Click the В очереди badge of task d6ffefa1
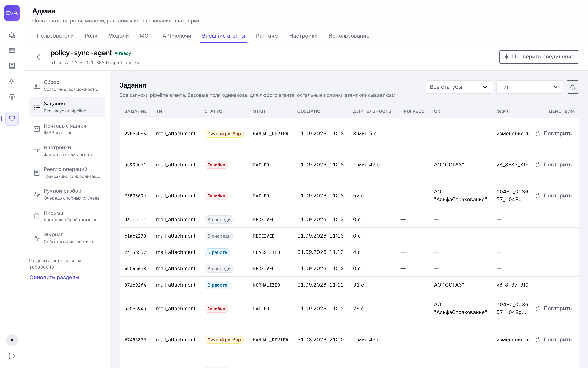This screenshot has height=368, width=588. click(219, 220)
